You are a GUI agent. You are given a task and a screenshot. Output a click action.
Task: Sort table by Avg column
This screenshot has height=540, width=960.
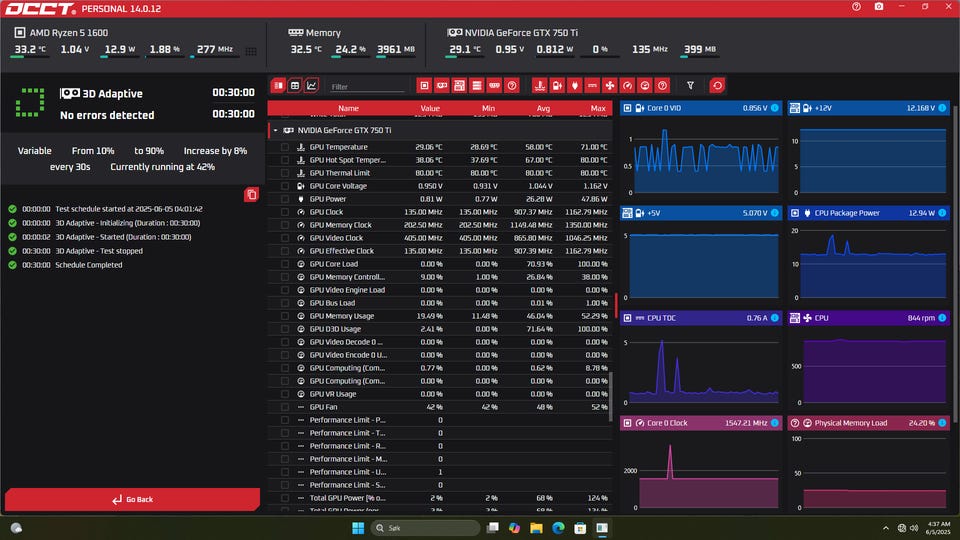click(543, 108)
